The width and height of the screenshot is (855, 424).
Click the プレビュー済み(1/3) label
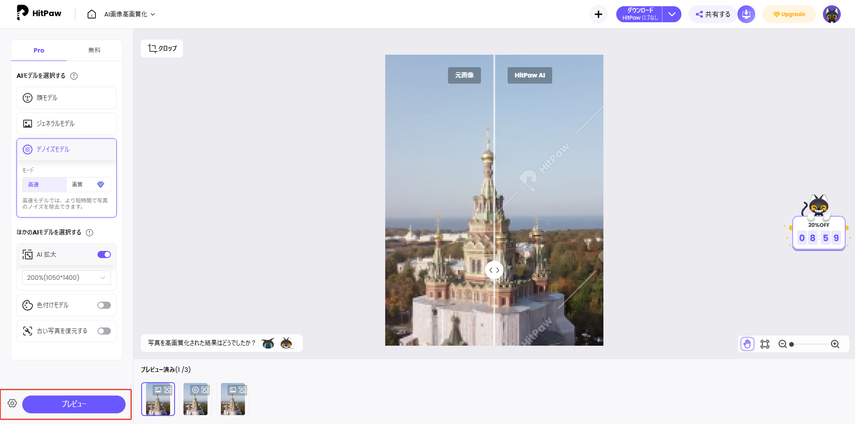(x=166, y=370)
